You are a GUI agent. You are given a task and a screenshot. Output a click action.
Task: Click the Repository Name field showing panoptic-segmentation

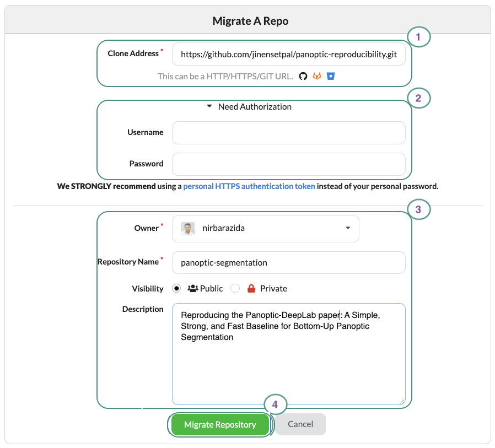pos(289,262)
